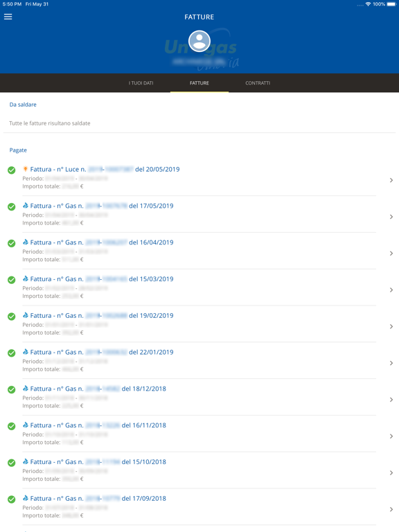Open the hamburger menu

click(x=8, y=17)
